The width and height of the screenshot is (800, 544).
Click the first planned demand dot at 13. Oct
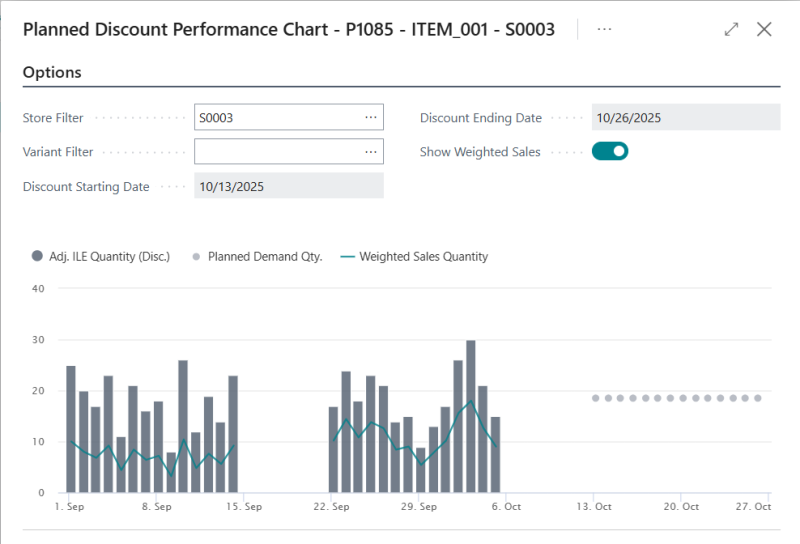tap(596, 398)
